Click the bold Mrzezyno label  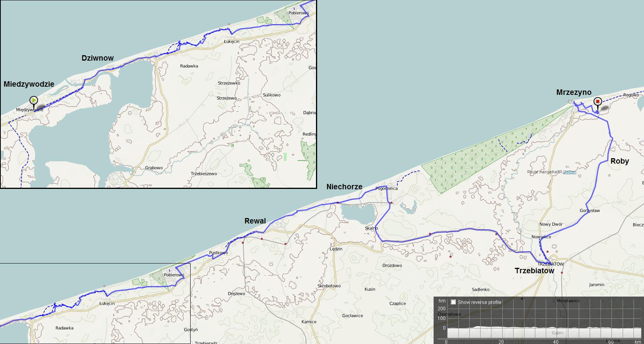click(574, 93)
